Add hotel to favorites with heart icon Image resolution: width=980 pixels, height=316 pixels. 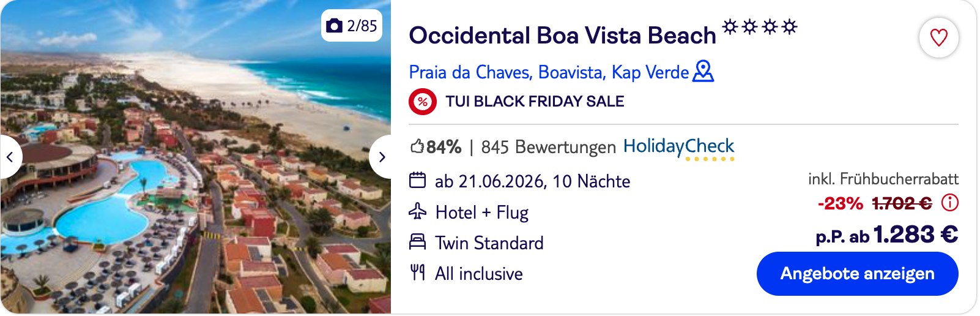coord(938,37)
